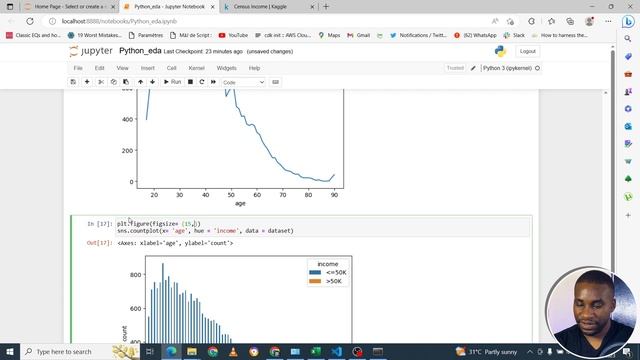Screen dimensions: 640x360
Task: Open the Widgets menu
Action: pos(227,68)
